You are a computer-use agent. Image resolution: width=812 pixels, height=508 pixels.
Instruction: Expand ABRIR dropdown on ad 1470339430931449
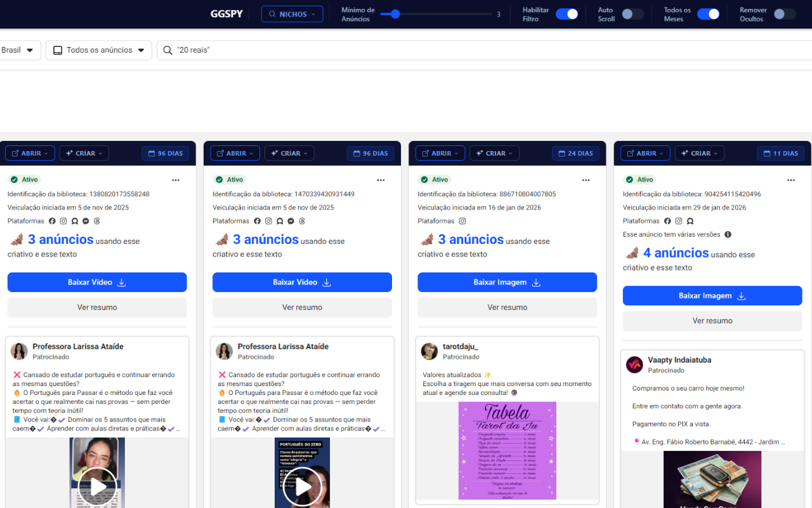click(x=235, y=153)
